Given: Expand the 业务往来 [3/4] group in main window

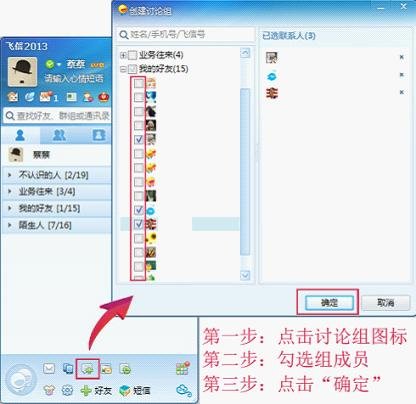Looking at the screenshot, I should (x=57, y=191).
